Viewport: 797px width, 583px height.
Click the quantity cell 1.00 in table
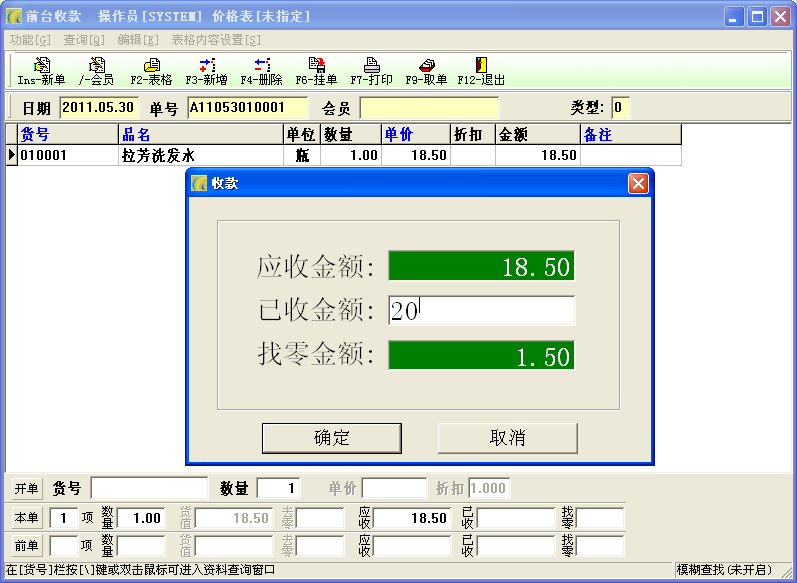point(350,155)
